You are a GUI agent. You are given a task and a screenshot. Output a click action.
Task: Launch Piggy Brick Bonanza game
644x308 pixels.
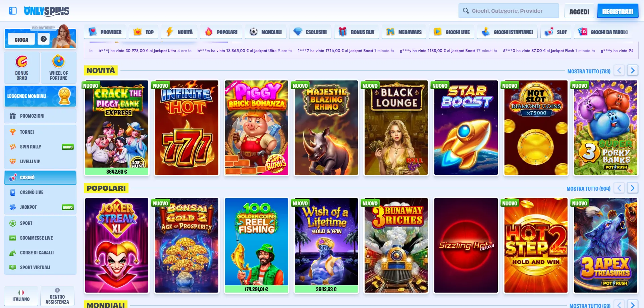click(x=257, y=128)
